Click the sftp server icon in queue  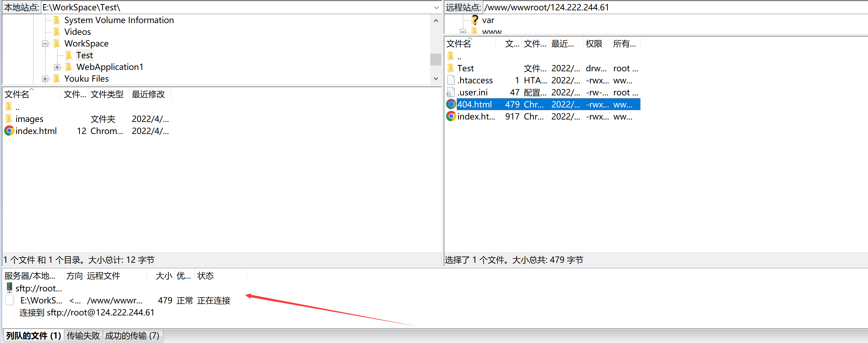pyautogui.click(x=9, y=288)
